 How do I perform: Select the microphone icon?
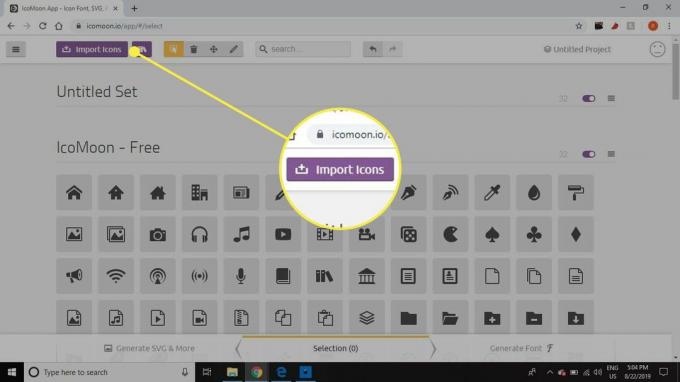click(x=241, y=276)
